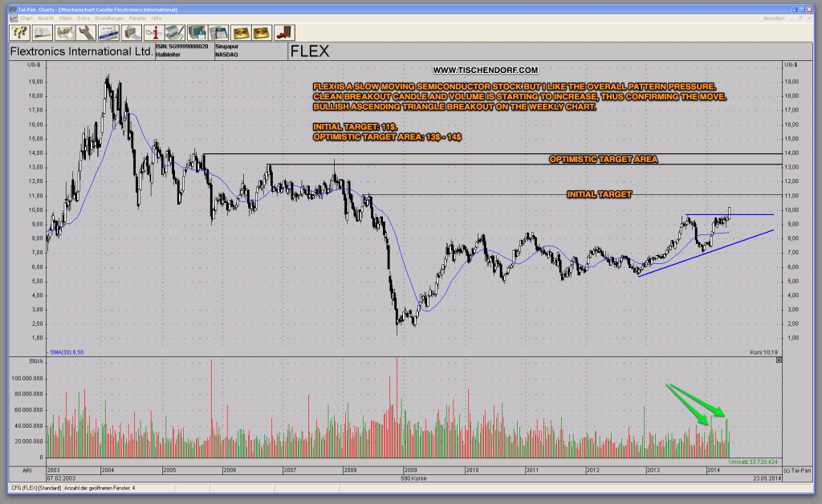
Task: Click the book/manual toolbar icon
Action: [x=41, y=32]
